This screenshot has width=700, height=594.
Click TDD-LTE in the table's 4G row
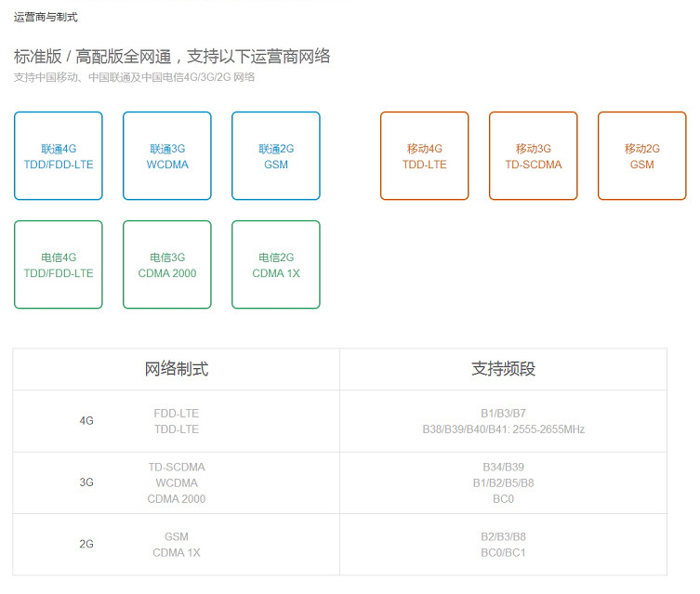click(x=177, y=429)
